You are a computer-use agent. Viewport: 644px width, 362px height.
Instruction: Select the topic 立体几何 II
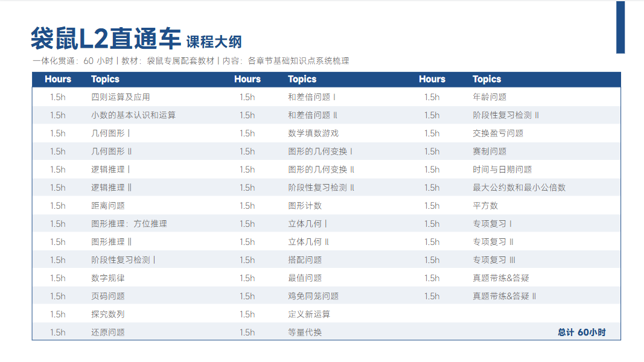click(x=308, y=242)
